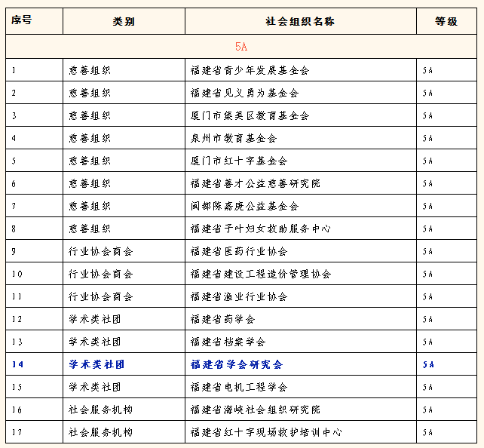This screenshot has width=484, height=448.
Task: Select highlighted sequence number 14
Action: point(17,364)
